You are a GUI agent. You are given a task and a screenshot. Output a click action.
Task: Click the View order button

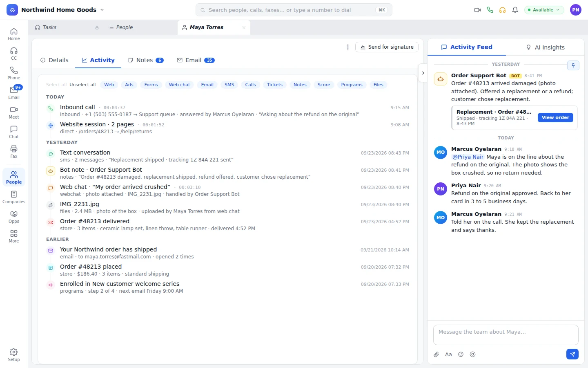click(555, 117)
